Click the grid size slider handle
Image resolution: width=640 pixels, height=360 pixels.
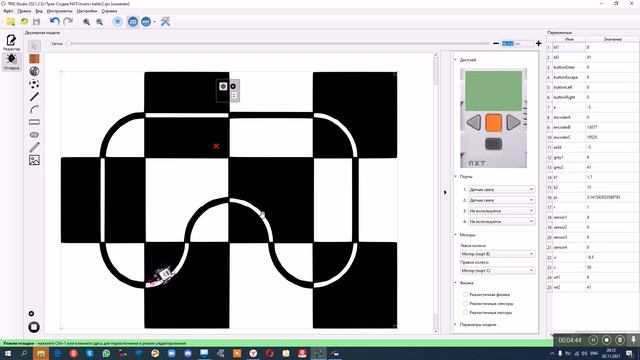tap(69, 43)
